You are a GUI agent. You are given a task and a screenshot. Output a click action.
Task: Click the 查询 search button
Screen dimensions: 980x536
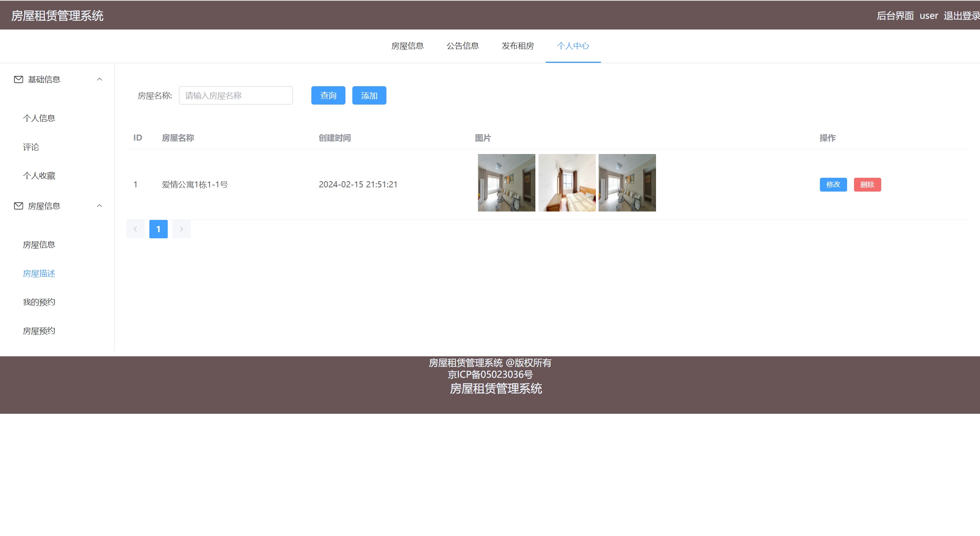[x=328, y=95]
